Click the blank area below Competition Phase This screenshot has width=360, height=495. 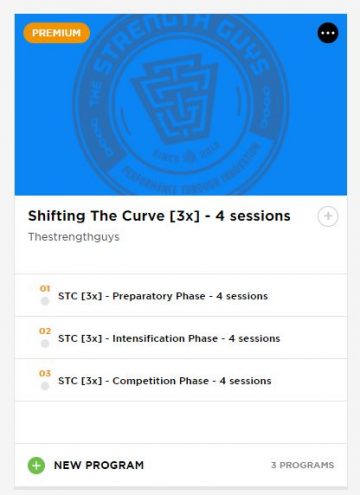click(181, 422)
